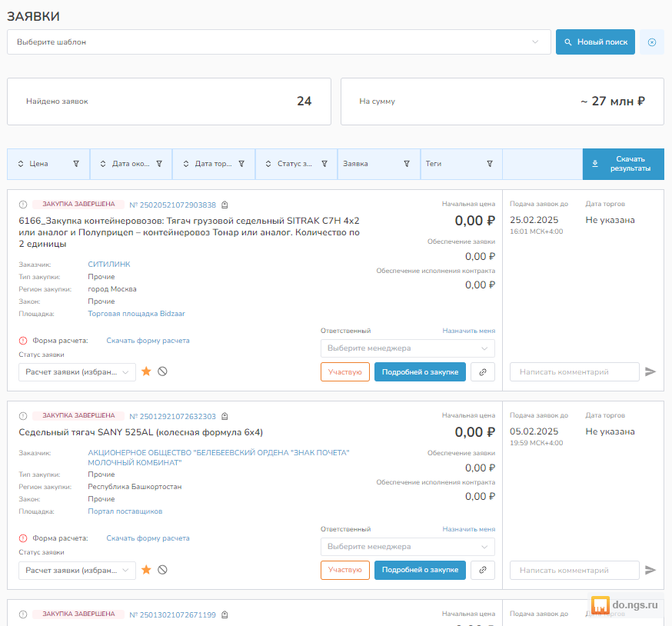Start a new search with Новый поиск

pos(595,42)
